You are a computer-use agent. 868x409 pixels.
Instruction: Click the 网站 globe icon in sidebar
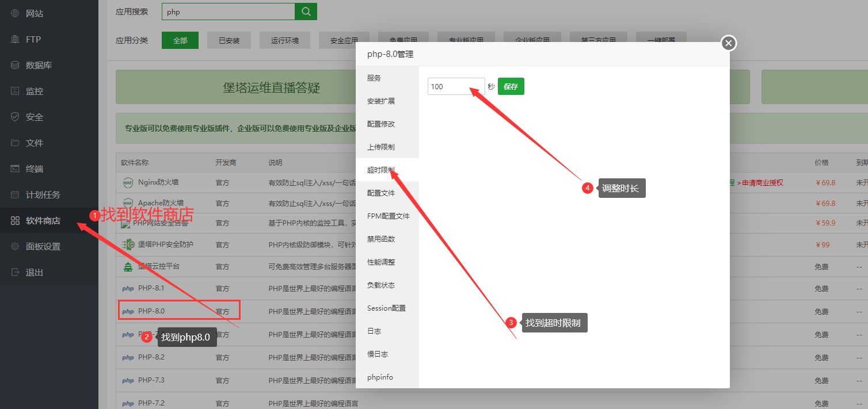(15, 13)
